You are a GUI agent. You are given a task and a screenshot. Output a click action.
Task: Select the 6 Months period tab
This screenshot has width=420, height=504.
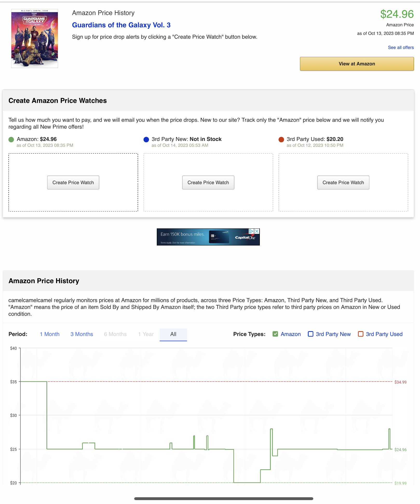coord(115,334)
